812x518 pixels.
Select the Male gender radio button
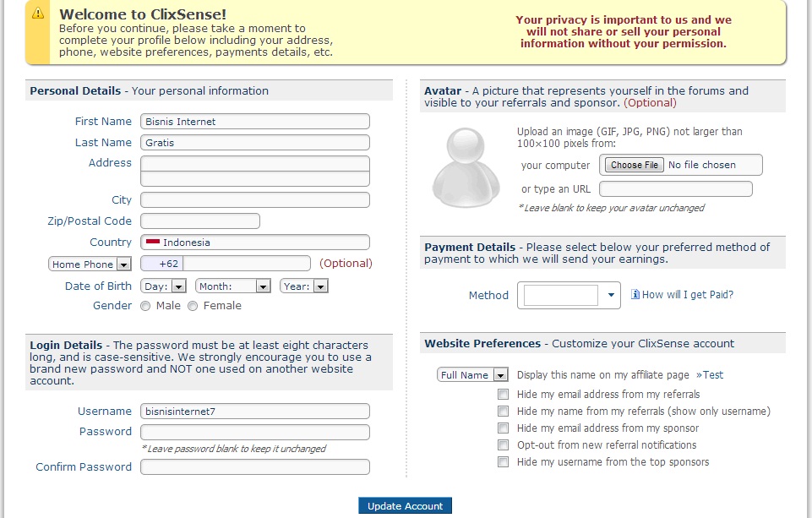tap(145, 306)
